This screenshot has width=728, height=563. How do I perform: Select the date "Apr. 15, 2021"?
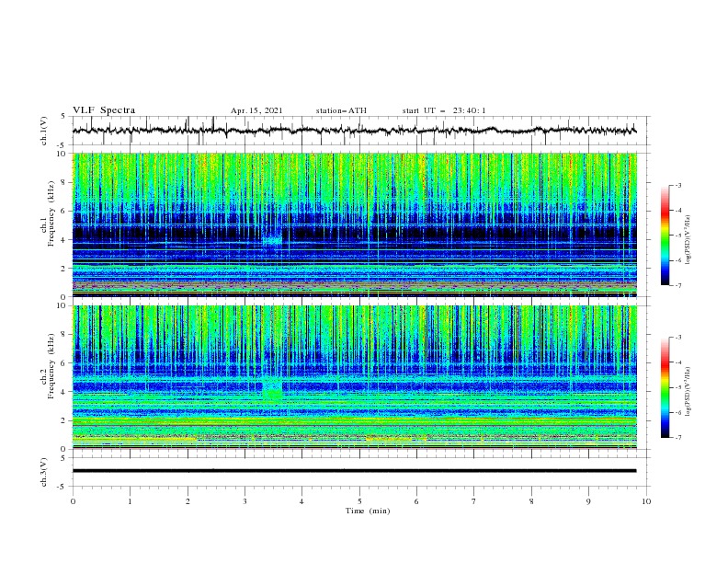(x=256, y=110)
